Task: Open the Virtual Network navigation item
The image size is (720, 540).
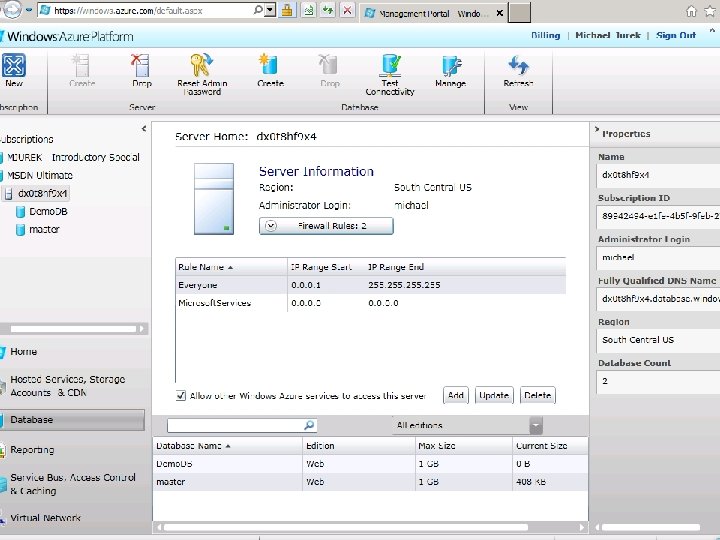Action: (45, 518)
